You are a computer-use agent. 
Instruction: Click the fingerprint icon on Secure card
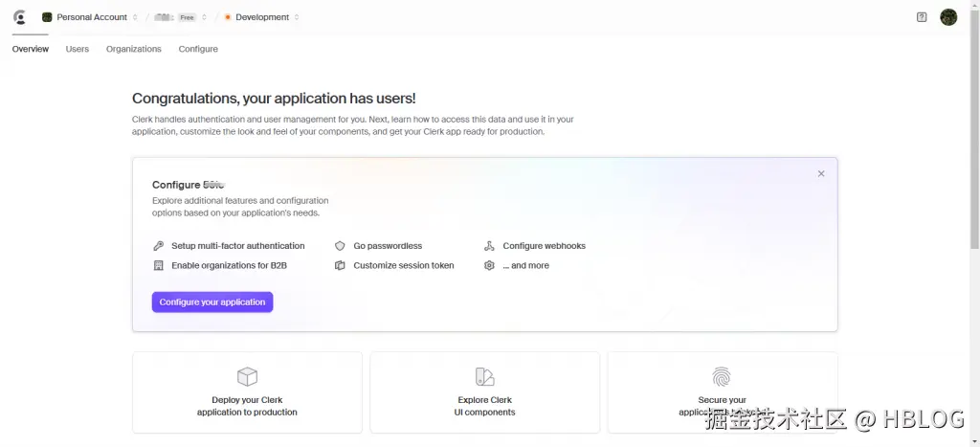[722, 376]
